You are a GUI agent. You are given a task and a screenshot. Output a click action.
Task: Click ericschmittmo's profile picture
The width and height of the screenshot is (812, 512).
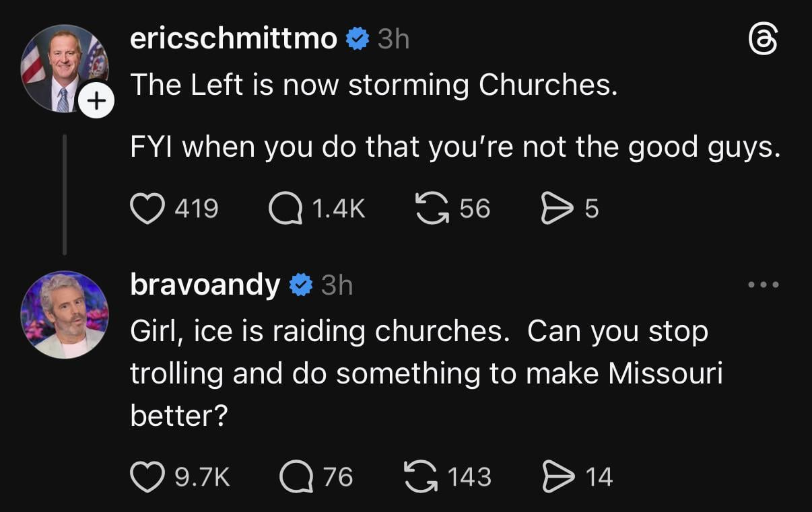point(64,67)
